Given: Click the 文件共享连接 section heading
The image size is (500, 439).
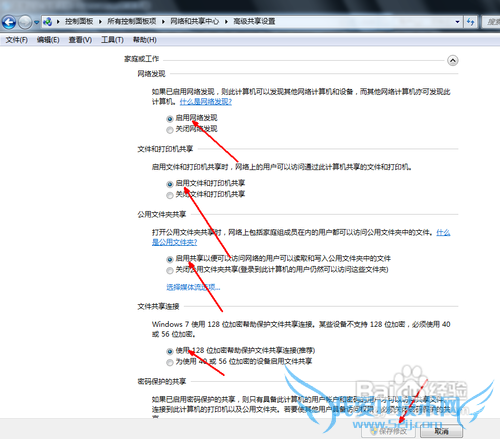Looking at the screenshot, I should (x=158, y=306).
